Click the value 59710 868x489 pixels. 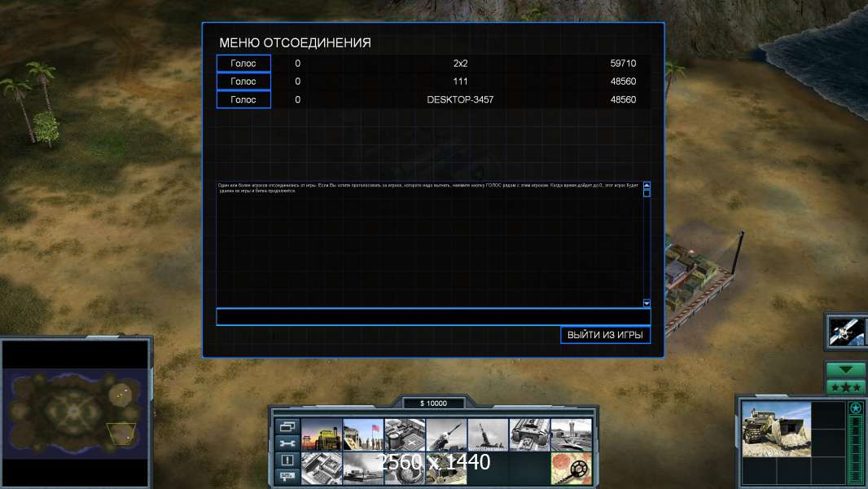point(624,63)
